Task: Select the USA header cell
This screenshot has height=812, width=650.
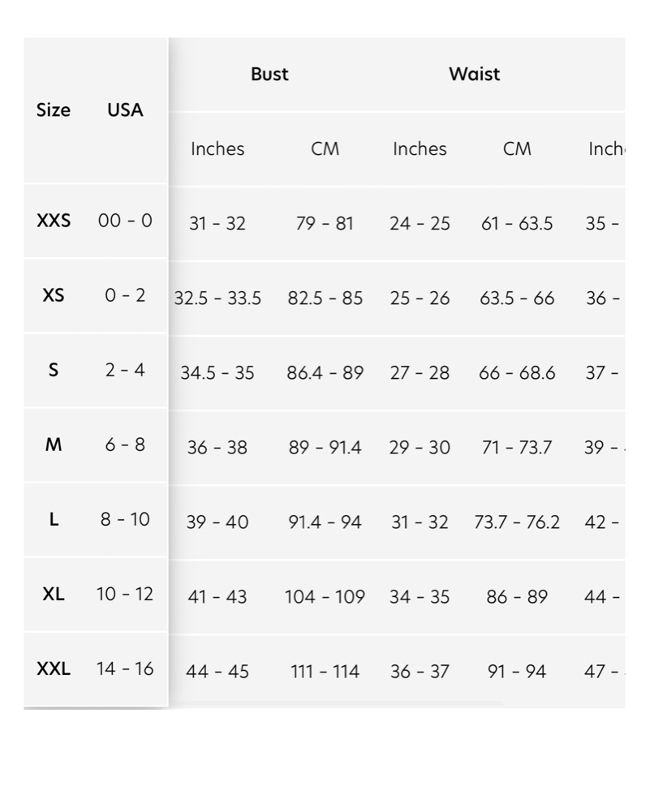Action: click(x=125, y=110)
